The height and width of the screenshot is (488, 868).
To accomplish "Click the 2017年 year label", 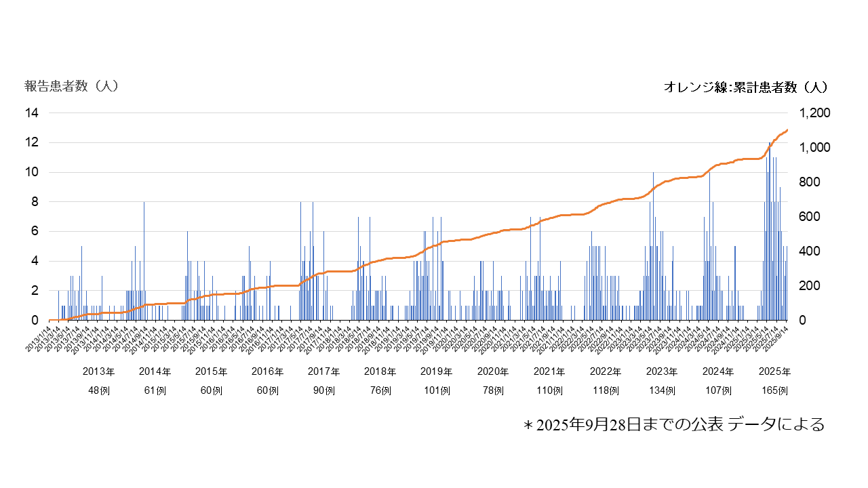I will click(x=323, y=371).
